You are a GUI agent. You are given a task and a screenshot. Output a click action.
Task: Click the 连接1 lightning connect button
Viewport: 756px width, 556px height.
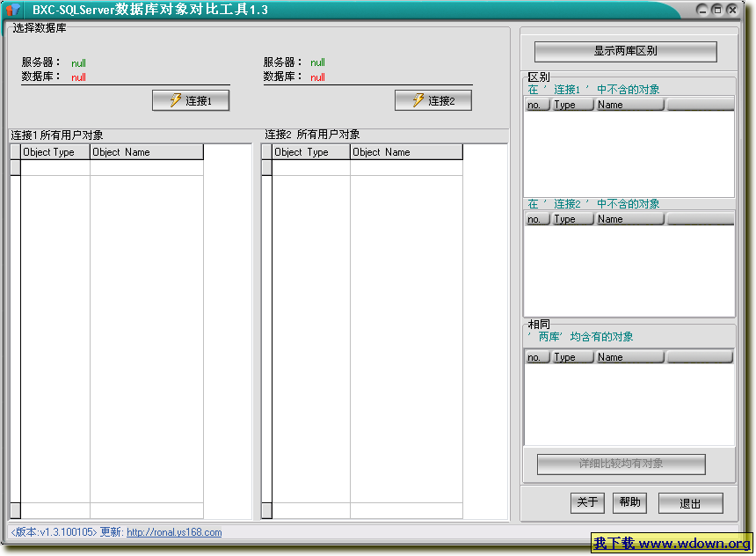(x=191, y=100)
